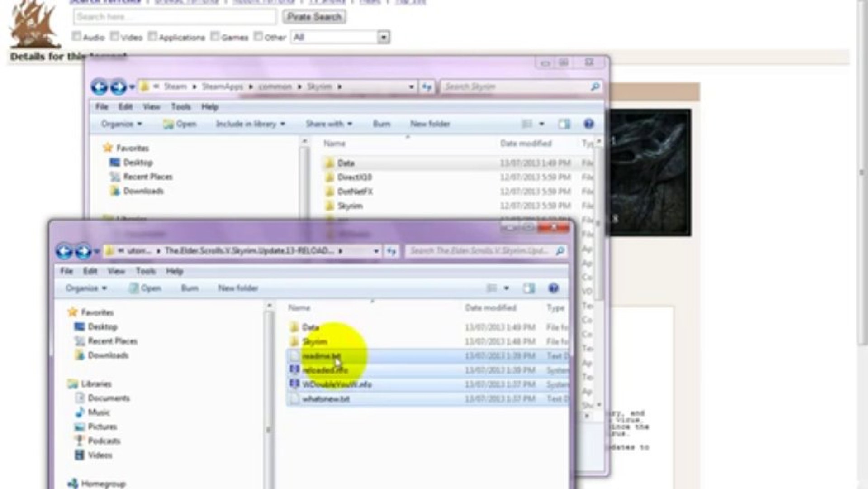Open Tools menu in RELOADED window

click(145, 271)
